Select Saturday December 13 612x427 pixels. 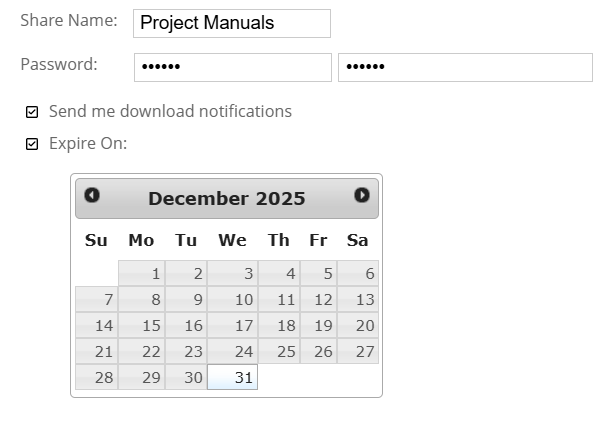[x=358, y=300]
